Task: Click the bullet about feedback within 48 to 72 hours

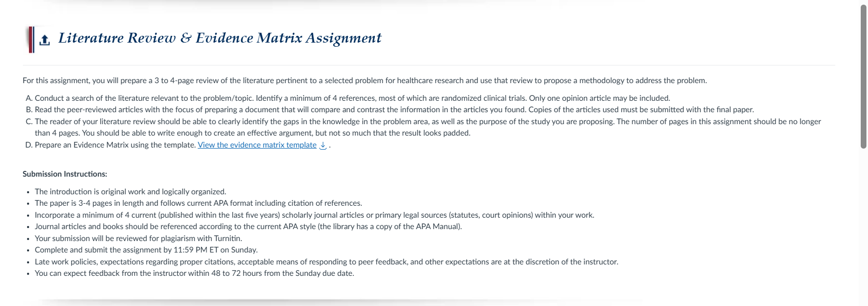Action: click(194, 273)
